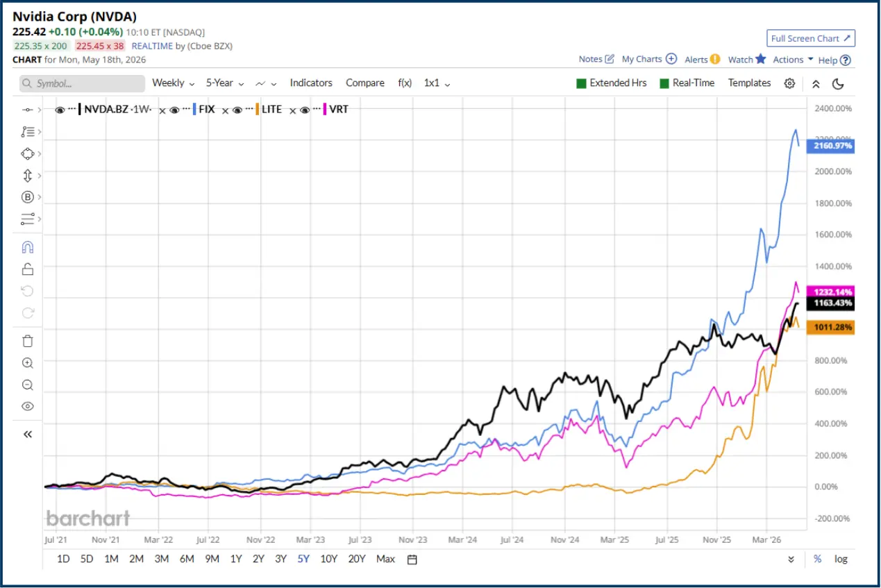The image size is (881, 588).
Task: Hide LITE series with eye icon
Action: click(237, 110)
